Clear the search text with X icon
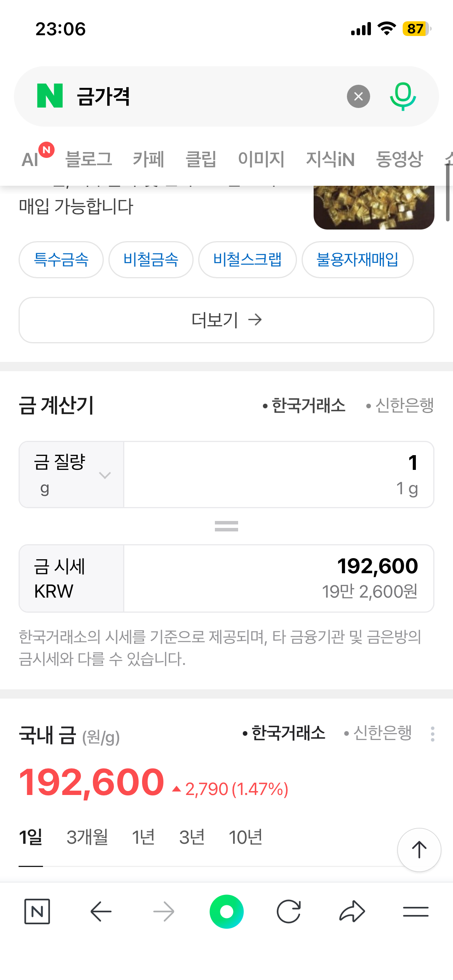453x980 pixels. pos(359,96)
